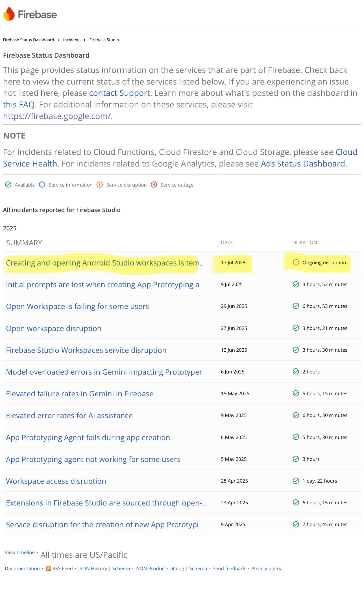This screenshot has height=592, width=364.
Task: Click Send feedback in footer
Action: pyautogui.click(x=229, y=569)
